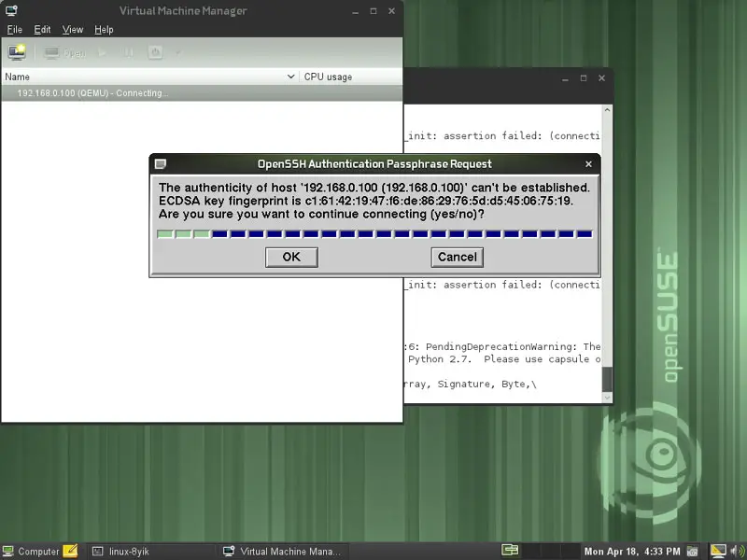This screenshot has height=560, width=747.
Task: Click OK in the OpenSSH dialog
Action: coord(291,258)
